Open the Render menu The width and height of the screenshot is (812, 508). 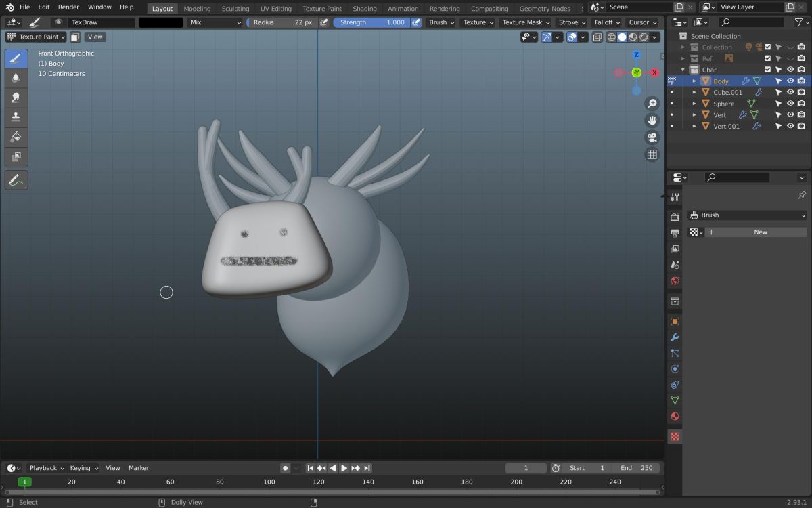point(68,7)
